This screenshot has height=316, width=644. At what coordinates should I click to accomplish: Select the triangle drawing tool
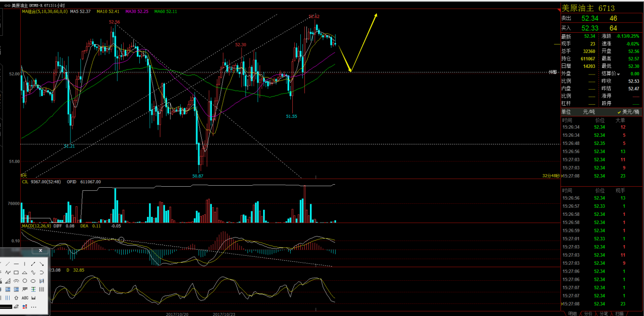point(25,272)
